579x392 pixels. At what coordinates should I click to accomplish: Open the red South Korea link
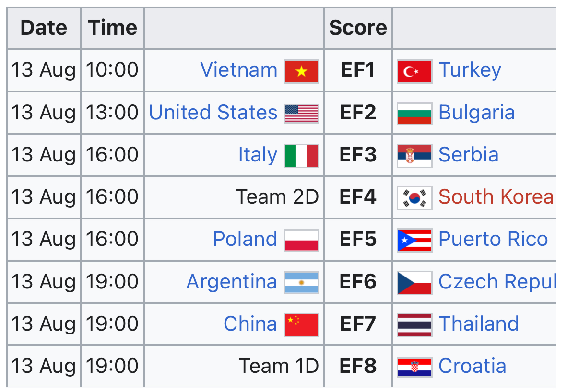[x=496, y=197]
